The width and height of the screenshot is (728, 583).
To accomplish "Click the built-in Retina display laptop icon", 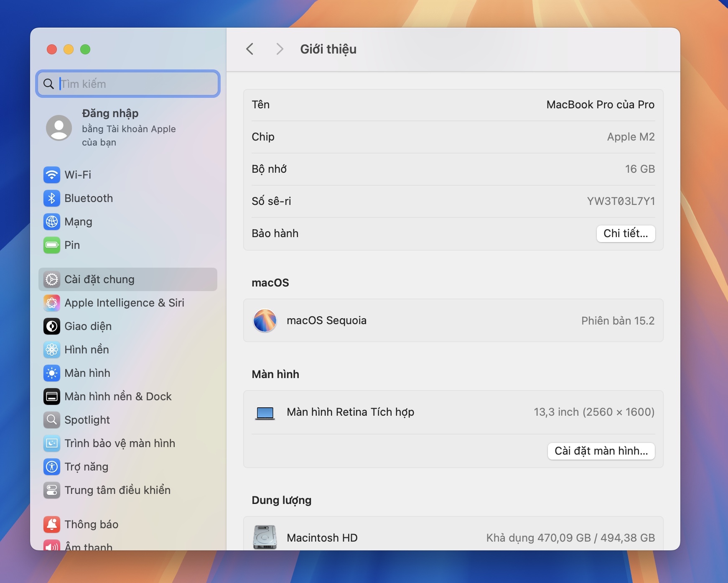I will (x=265, y=413).
